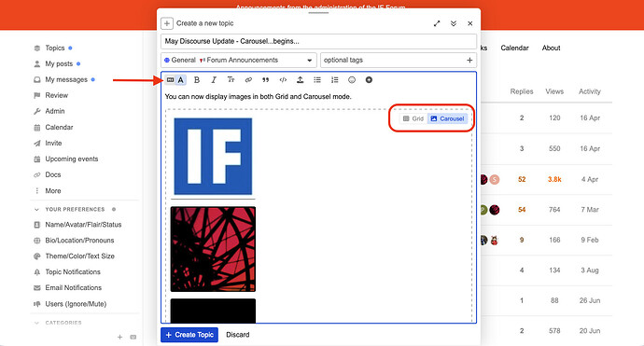Click the 3.8k views count
Image resolution: width=644 pixels, height=346 pixels.
pos(554,179)
